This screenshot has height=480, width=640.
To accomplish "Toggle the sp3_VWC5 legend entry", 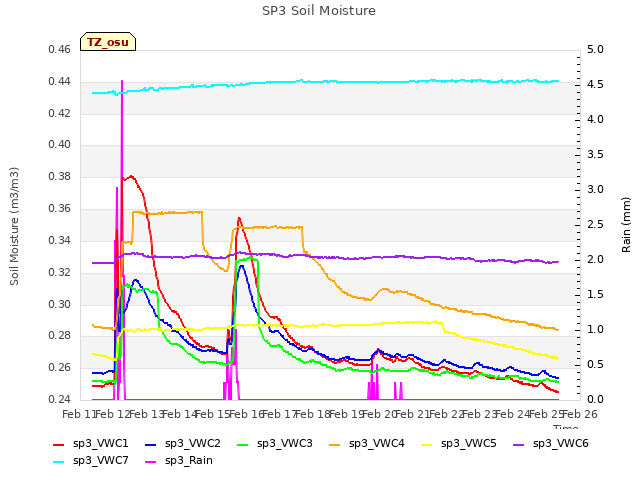I will [459, 444].
